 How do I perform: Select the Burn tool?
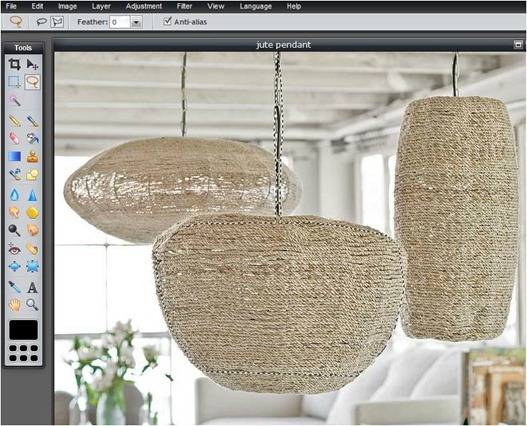32,230
